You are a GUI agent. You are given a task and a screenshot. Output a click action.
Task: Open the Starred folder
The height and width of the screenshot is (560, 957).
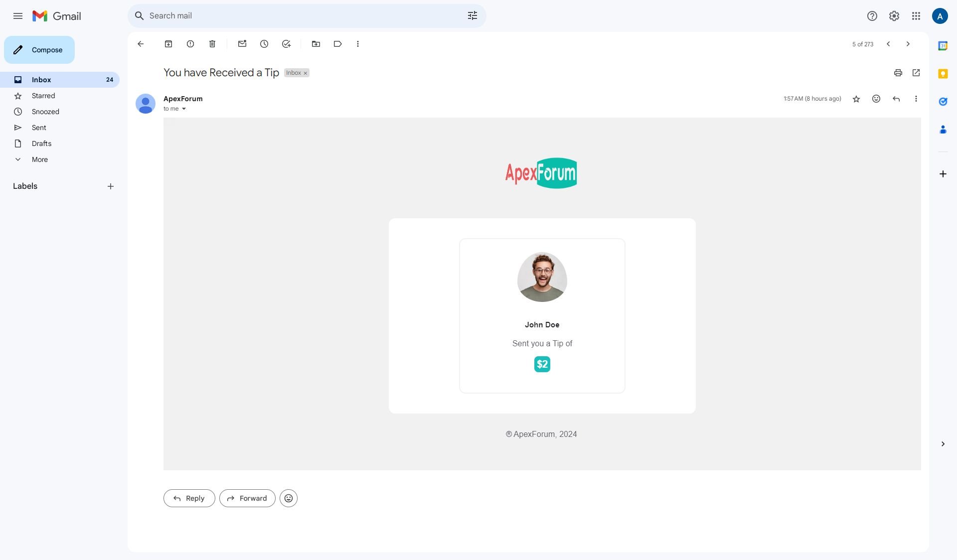pos(43,96)
